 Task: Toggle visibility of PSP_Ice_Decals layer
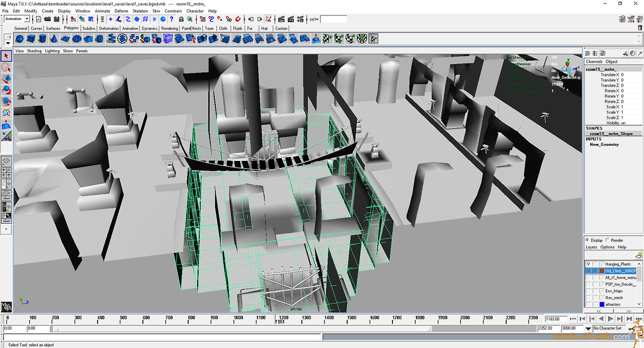tap(588, 284)
